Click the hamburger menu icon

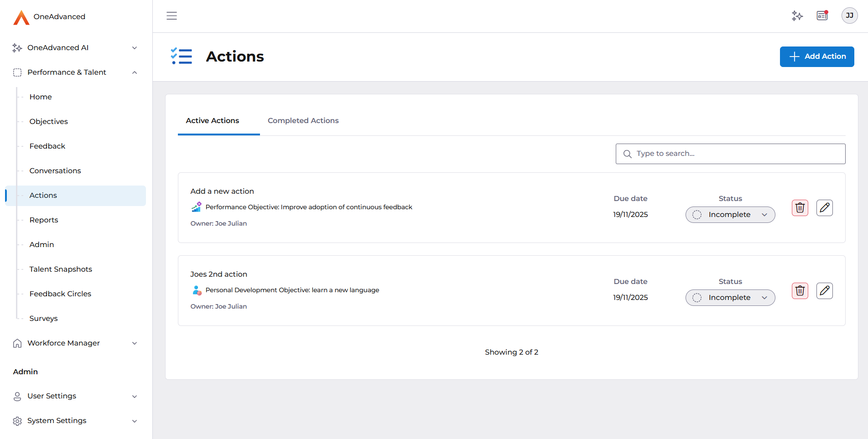click(172, 16)
